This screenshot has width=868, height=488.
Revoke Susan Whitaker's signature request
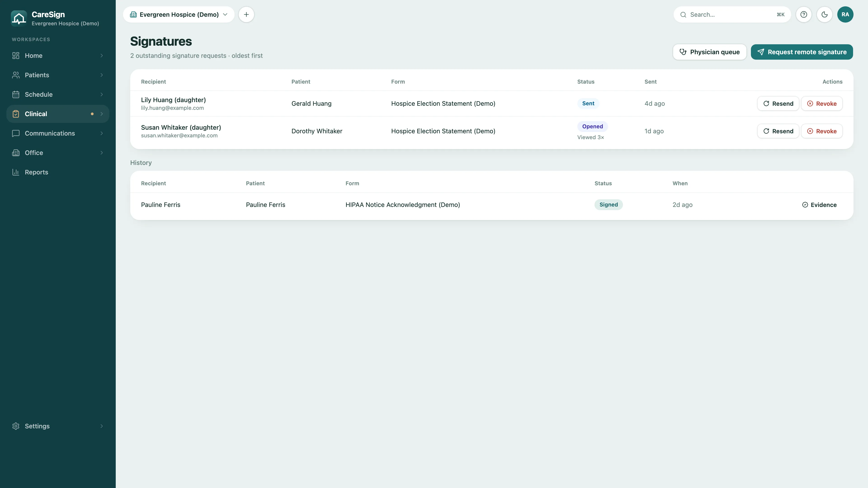[822, 131]
